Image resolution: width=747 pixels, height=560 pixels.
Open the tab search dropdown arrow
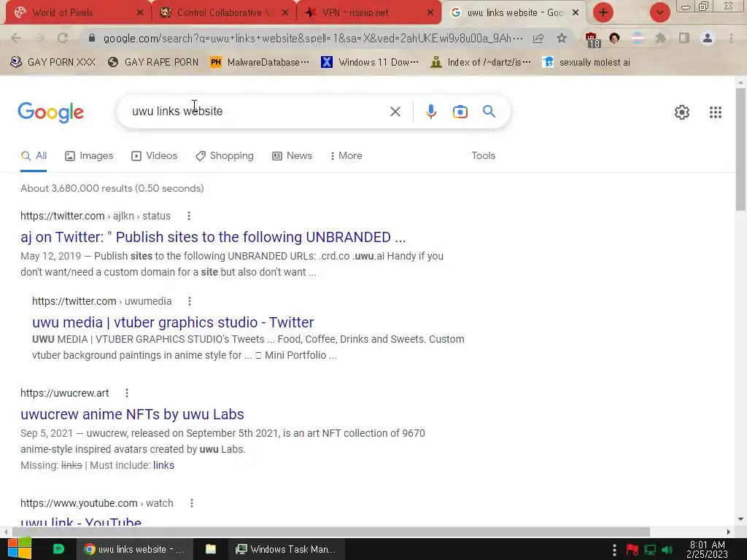[659, 12]
